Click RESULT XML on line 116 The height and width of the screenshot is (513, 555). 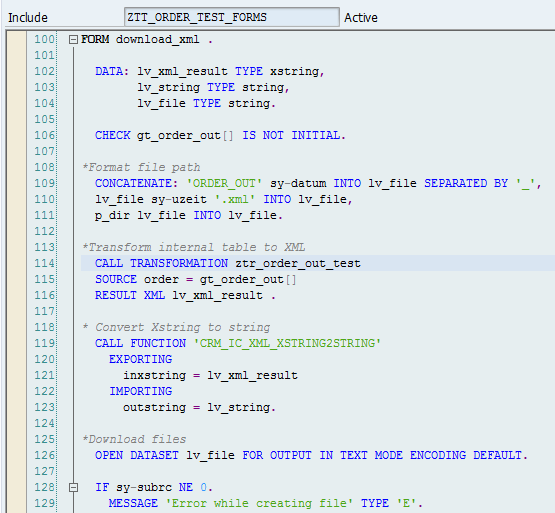(130, 295)
